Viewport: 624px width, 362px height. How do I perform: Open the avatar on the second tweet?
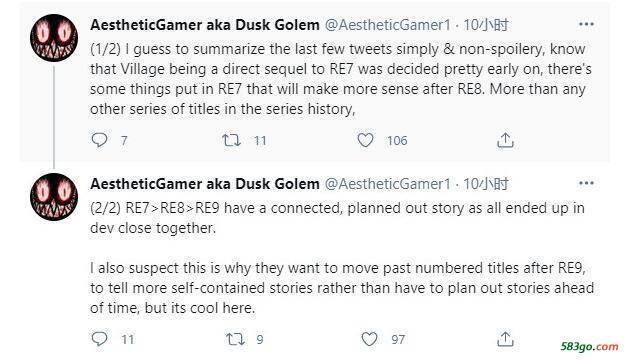coord(54,197)
